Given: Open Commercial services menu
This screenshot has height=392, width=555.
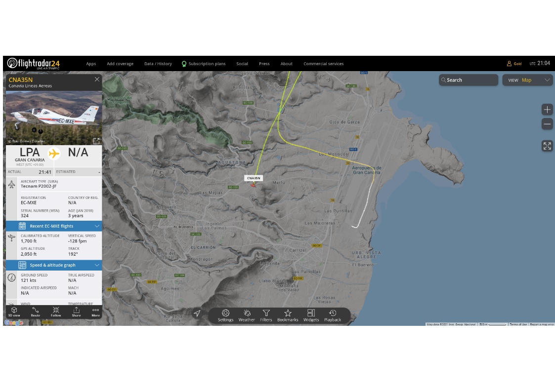Looking at the screenshot, I should [324, 64].
